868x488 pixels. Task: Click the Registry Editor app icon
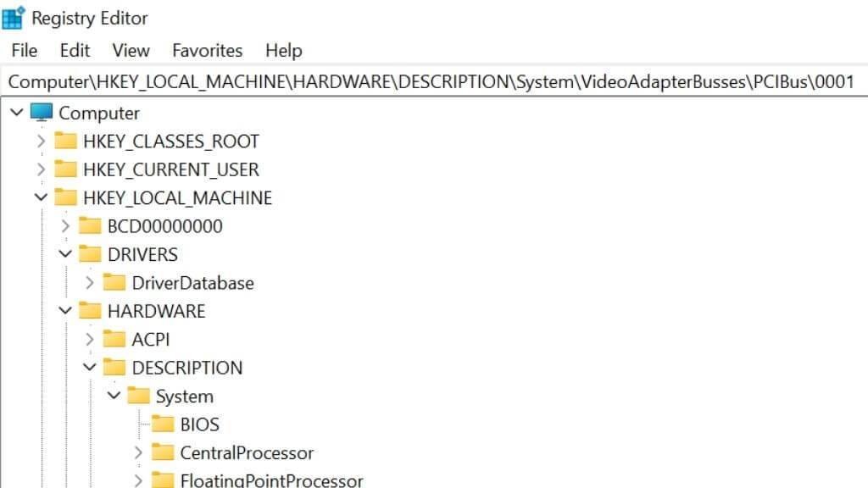tap(14, 18)
